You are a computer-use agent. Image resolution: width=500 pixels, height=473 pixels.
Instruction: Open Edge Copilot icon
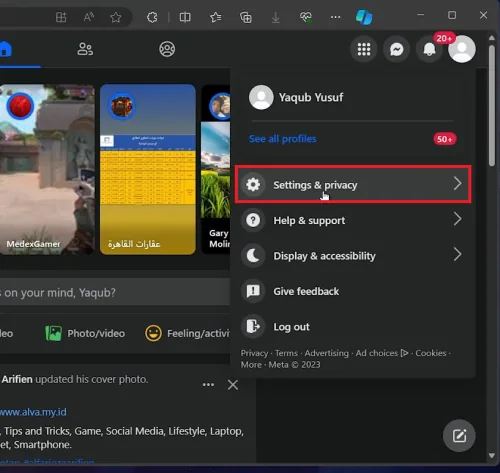(x=364, y=17)
